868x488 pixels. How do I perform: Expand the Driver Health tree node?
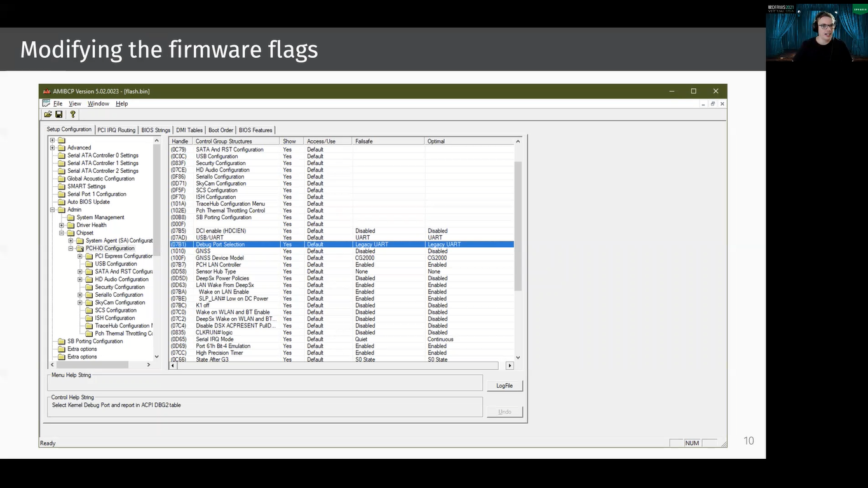(61, 225)
